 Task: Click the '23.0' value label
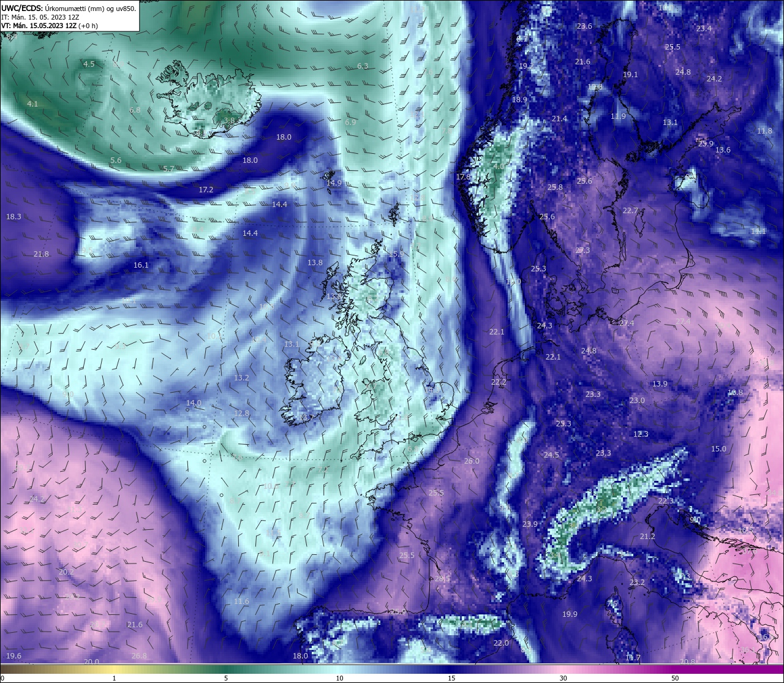click(x=637, y=401)
